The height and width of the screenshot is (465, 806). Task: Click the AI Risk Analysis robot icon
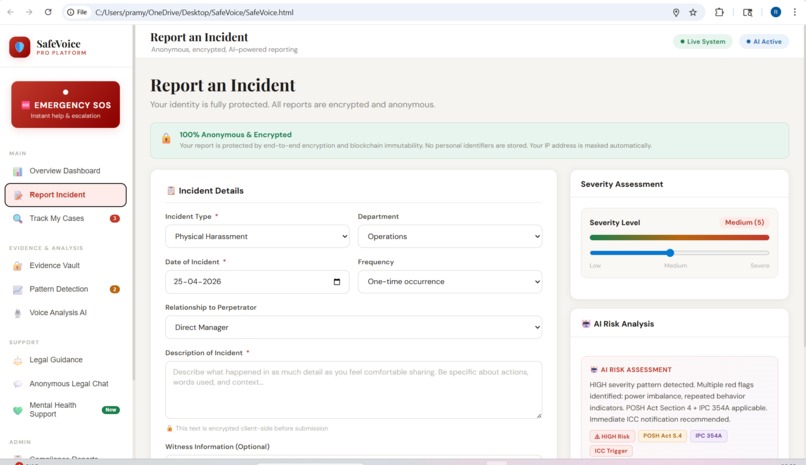tap(585, 324)
